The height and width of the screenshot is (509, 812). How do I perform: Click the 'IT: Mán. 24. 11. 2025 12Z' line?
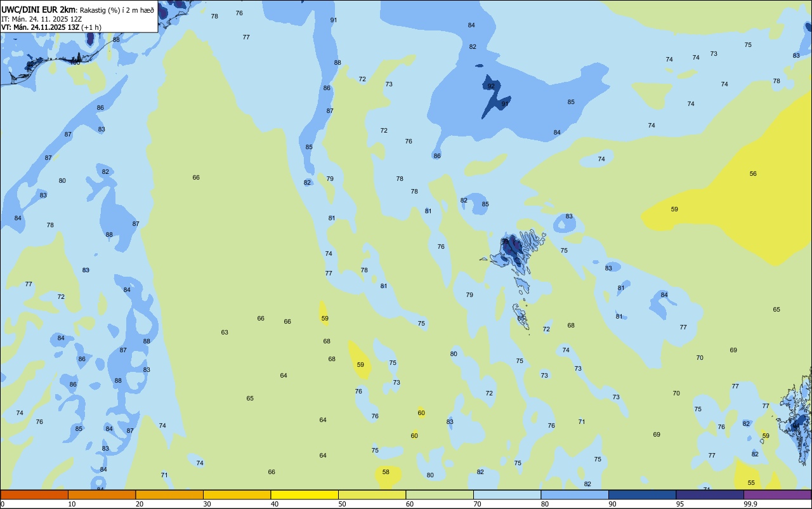[x=41, y=19]
